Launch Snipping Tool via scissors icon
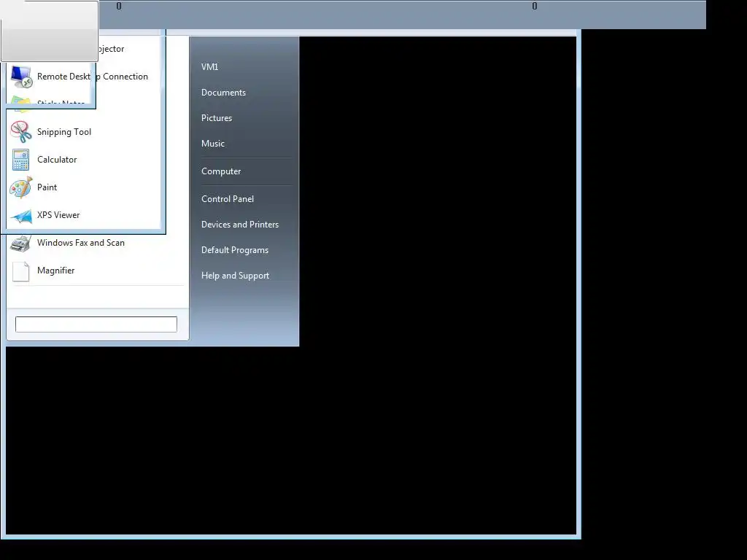 pos(21,132)
